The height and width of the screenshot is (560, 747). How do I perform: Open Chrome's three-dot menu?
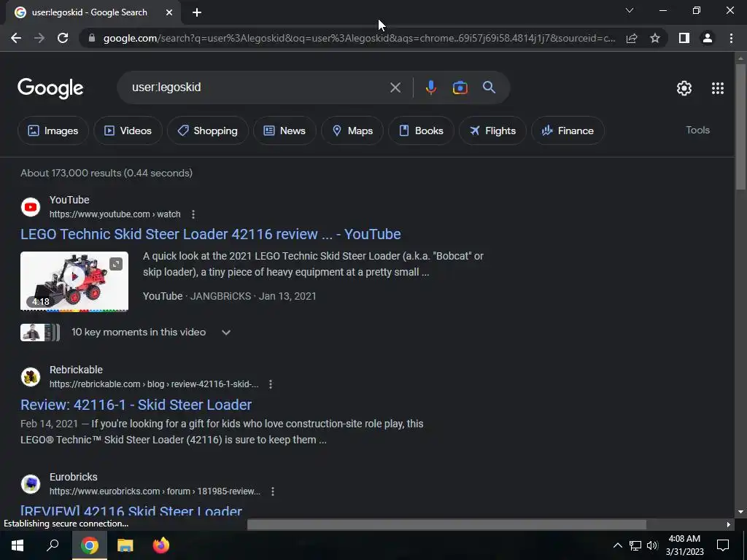(x=731, y=38)
